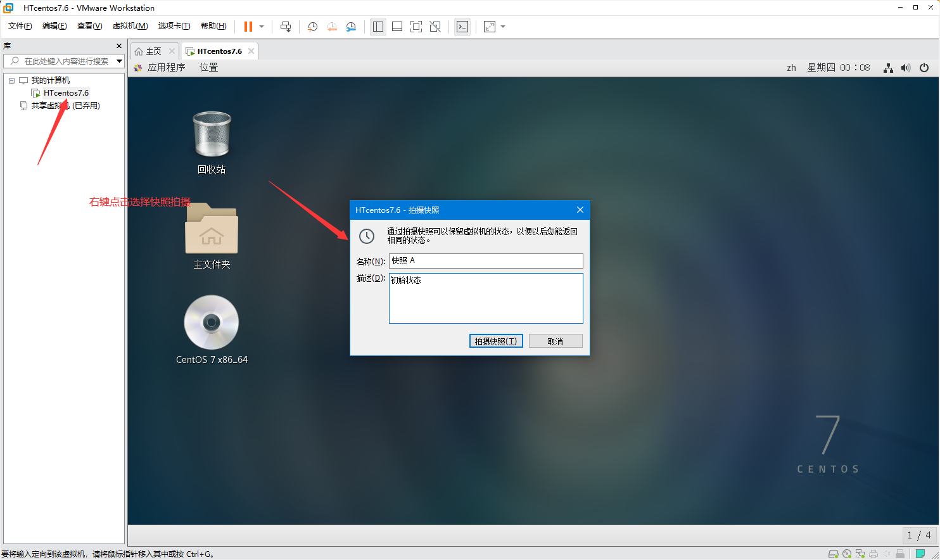Click the network icon in CentOS top bar
Screen dimensions: 940x560
pyautogui.click(x=888, y=68)
